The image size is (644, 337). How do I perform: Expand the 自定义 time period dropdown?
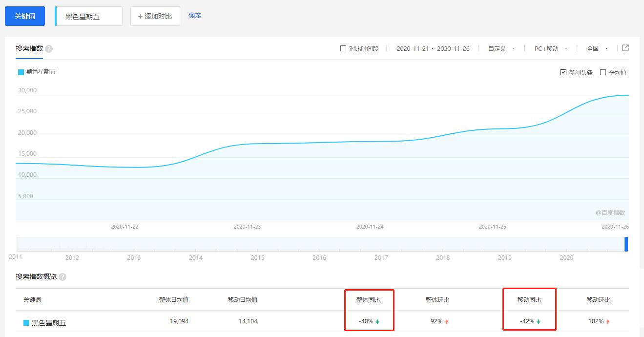point(501,48)
